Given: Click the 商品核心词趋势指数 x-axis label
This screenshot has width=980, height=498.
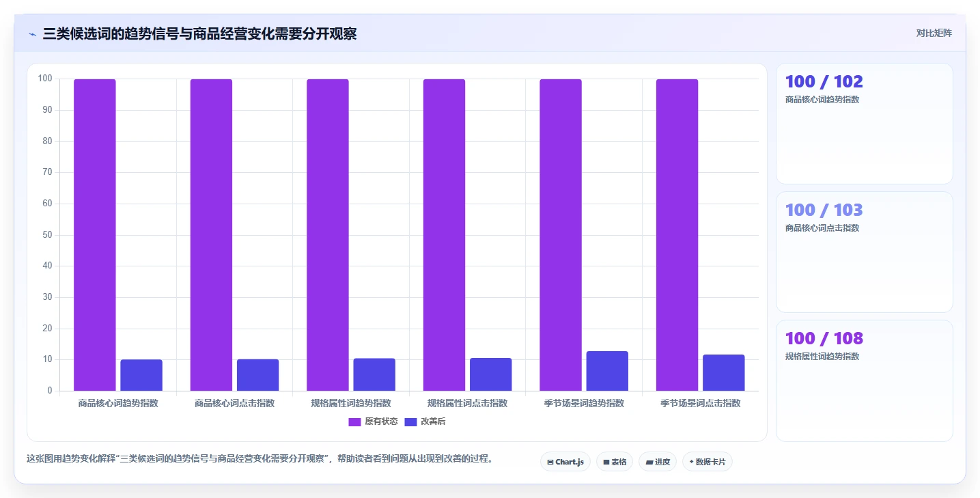Looking at the screenshot, I should pyautogui.click(x=118, y=403).
